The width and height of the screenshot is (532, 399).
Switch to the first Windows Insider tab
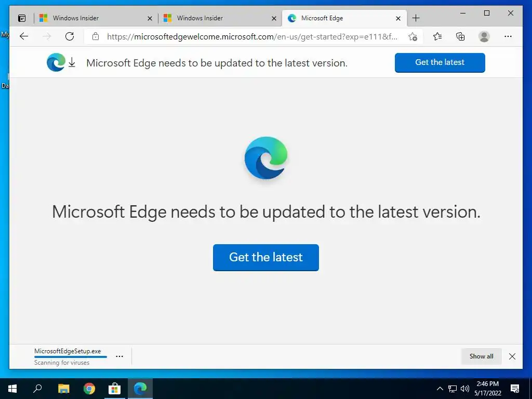96,18
